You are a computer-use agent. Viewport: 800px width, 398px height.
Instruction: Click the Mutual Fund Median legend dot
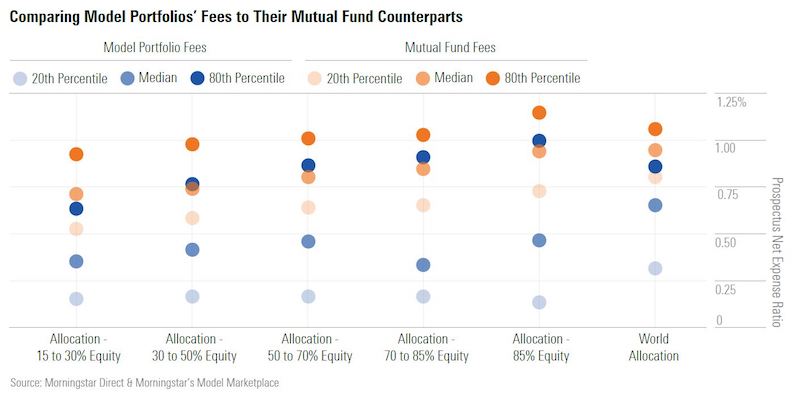pyautogui.click(x=423, y=79)
